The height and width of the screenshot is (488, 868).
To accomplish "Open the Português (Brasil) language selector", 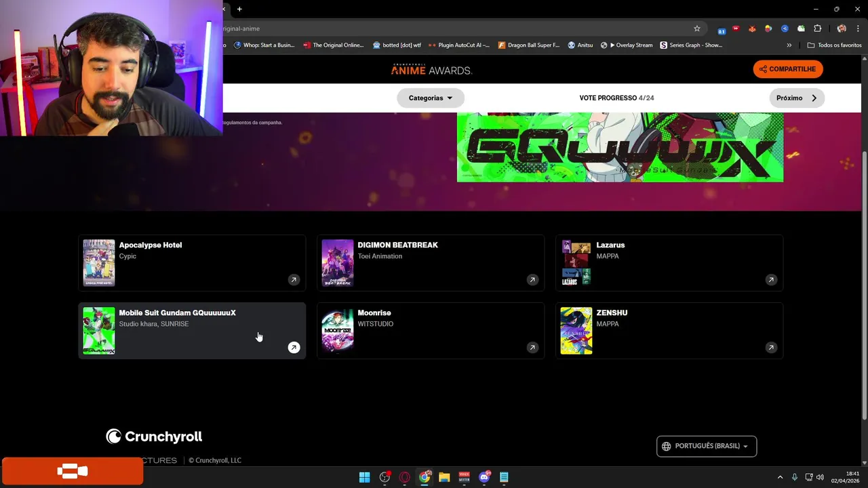I will 707,446.
